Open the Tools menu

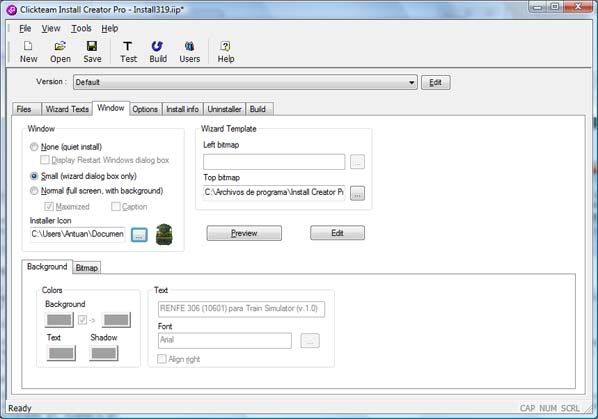coord(81,28)
